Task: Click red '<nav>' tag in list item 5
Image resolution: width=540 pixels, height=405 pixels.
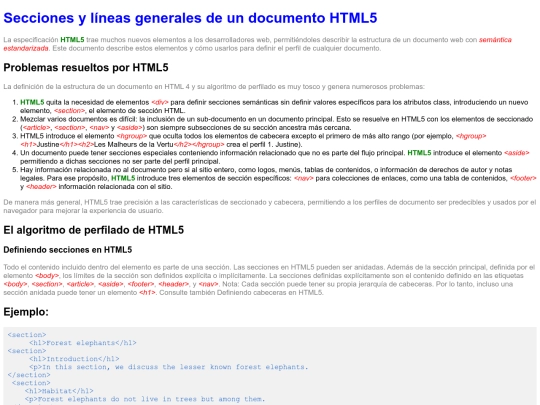Action: 303,178
